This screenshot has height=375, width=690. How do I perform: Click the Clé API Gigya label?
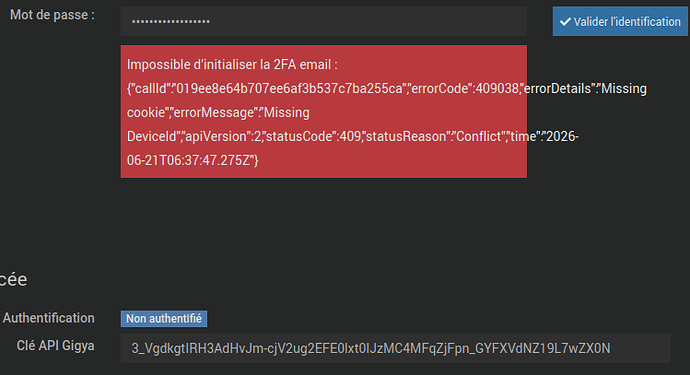[55, 346]
